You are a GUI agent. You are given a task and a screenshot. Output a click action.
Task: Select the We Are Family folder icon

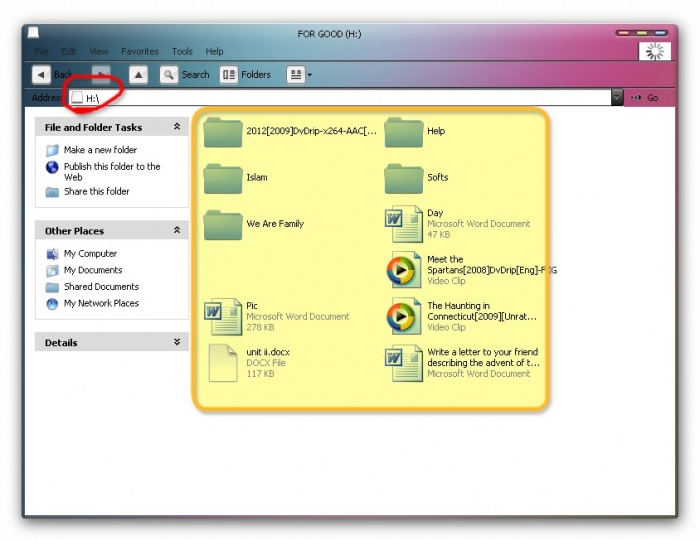point(223,225)
